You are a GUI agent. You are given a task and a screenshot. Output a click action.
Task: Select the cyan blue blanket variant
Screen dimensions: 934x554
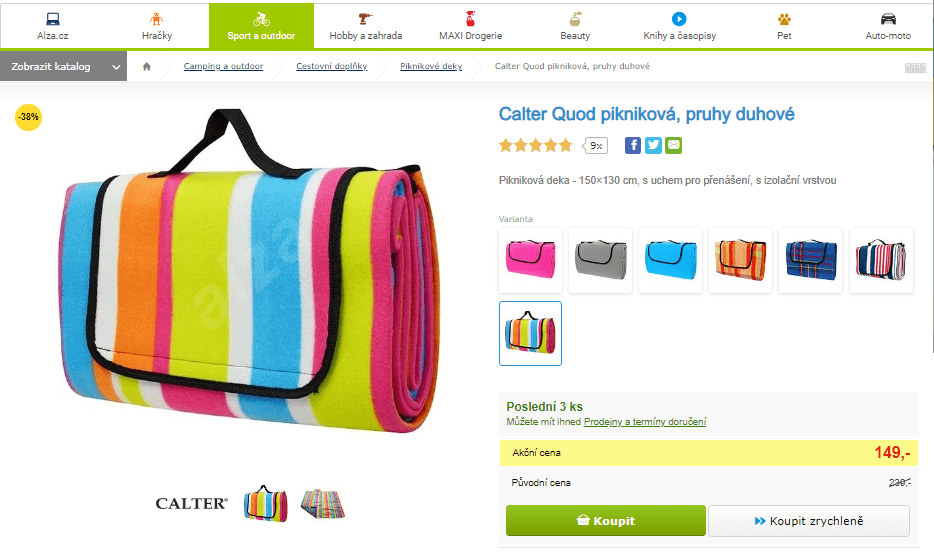point(671,260)
